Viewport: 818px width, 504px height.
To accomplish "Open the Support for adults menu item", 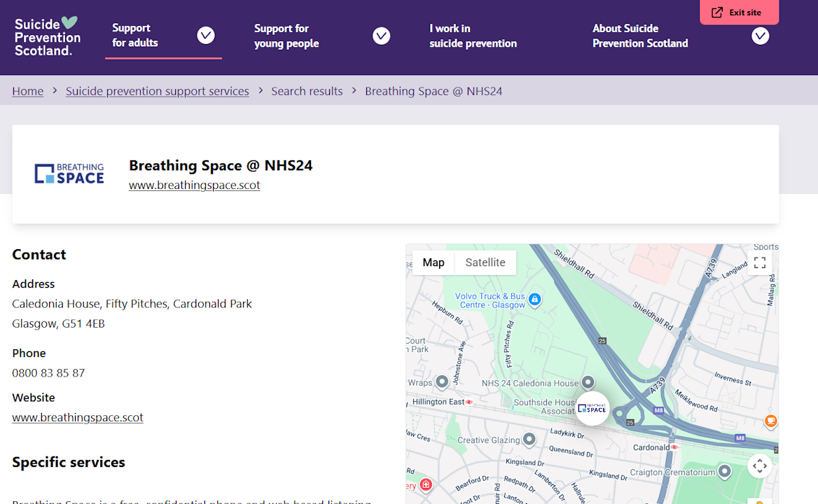I will click(x=134, y=36).
